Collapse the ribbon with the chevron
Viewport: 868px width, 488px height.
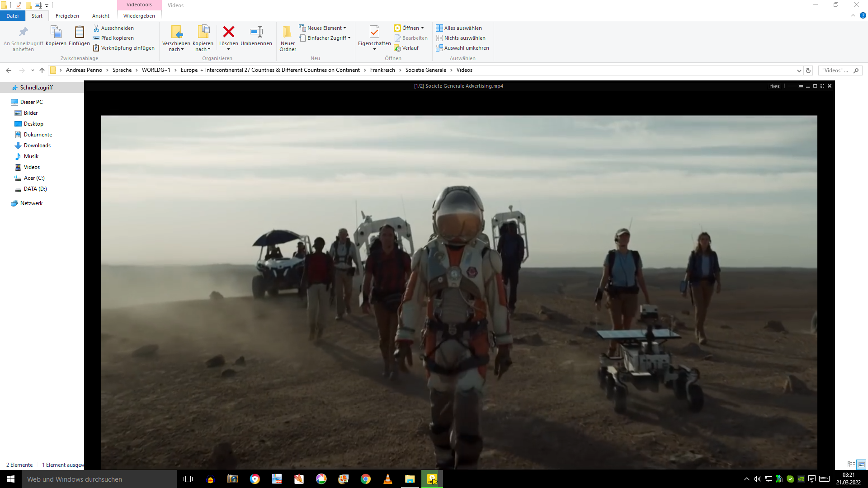click(853, 15)
